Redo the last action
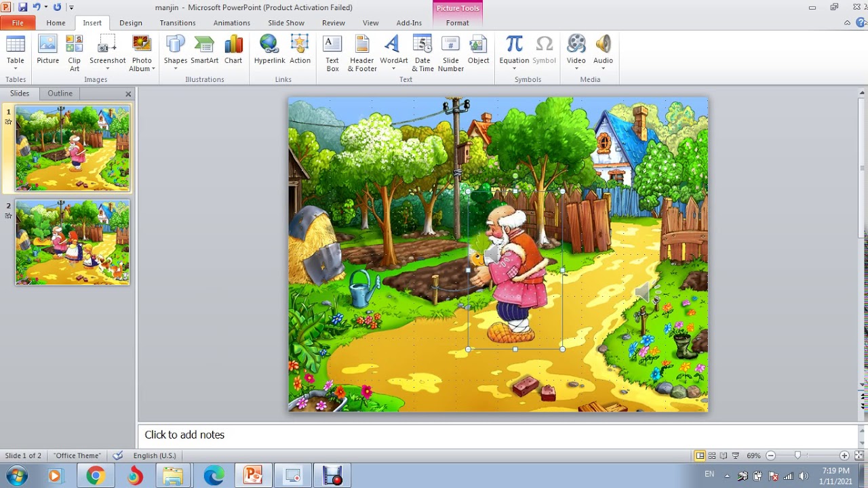The width and height of the screenshot is (868, 488). 57,7
